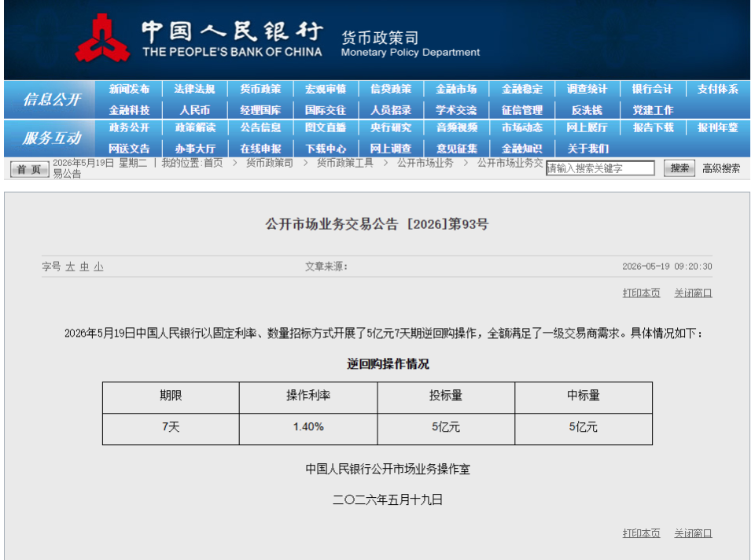
Task: Set font size to 大
Action: [70, 267]
